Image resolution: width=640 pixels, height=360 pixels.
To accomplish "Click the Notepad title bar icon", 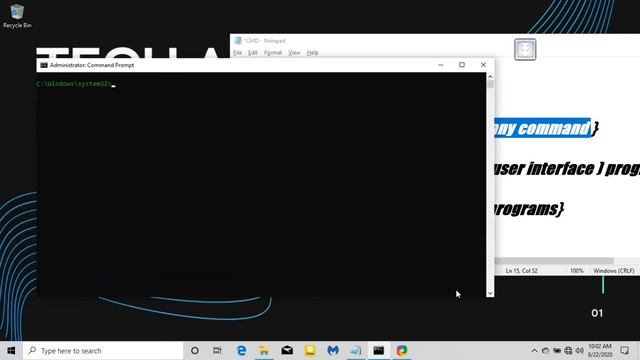I will coord(238,40).
